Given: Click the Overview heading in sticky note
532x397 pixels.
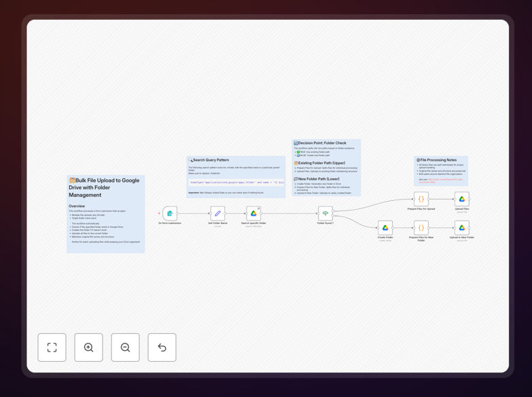Looking at the screenshot, I should click(77, 206).
